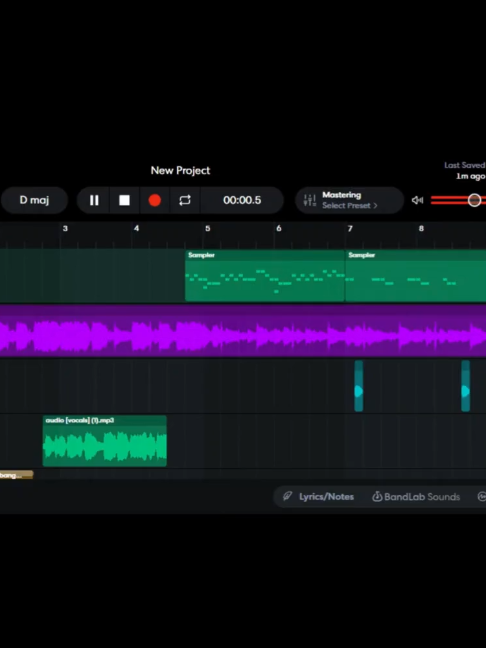Select the second Sampler region at bar 7
Viewport: 486px width, 648px height.
point(415,276)
